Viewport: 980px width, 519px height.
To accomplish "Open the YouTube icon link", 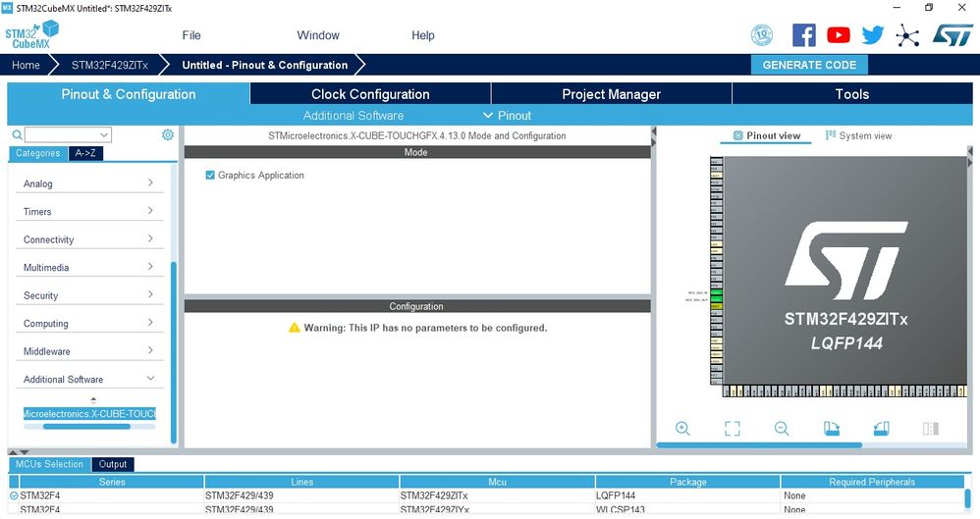I will 839,35.
